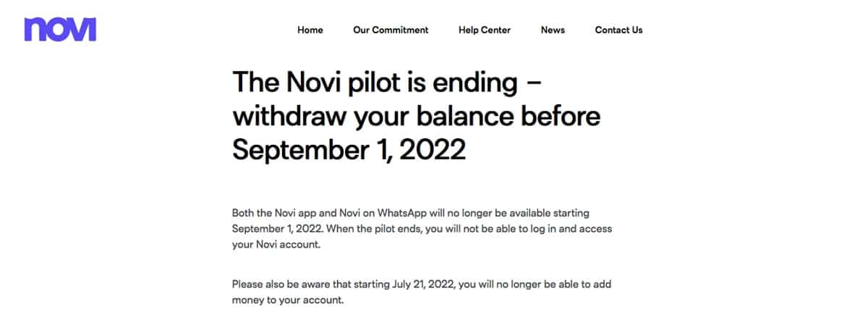Open the Our Commitment page
The image size is (868, 333).
click(x=391, y=30)
